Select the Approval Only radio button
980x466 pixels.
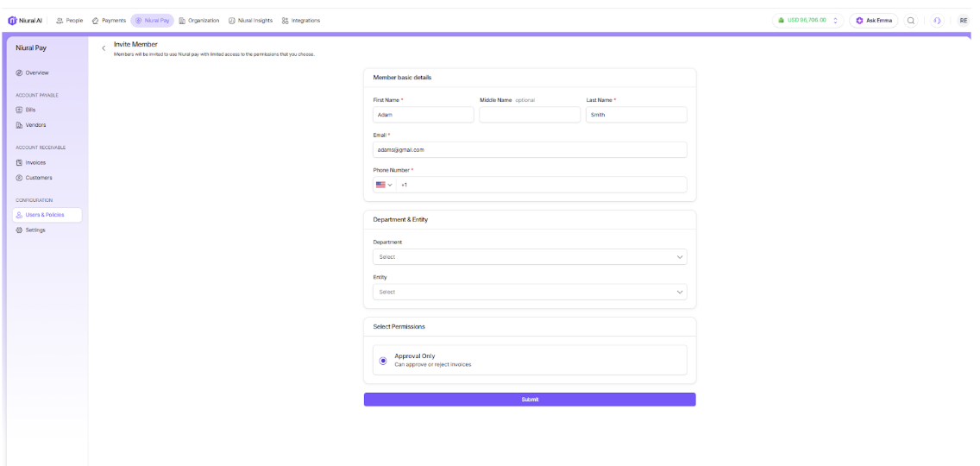(x=383, y=361)
